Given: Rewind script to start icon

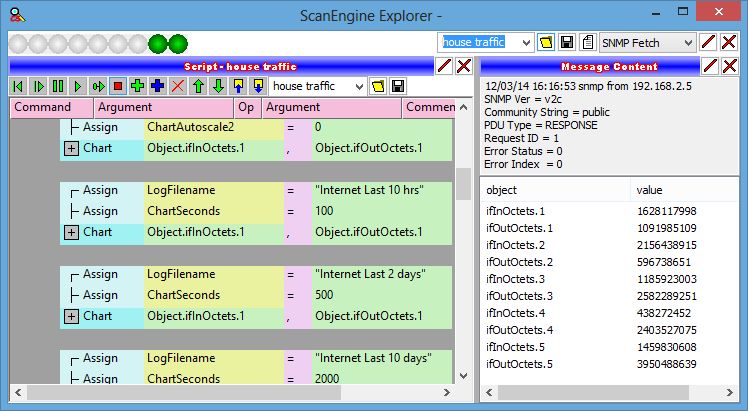Looking at the screenshot, I should [x=17, y=86].
